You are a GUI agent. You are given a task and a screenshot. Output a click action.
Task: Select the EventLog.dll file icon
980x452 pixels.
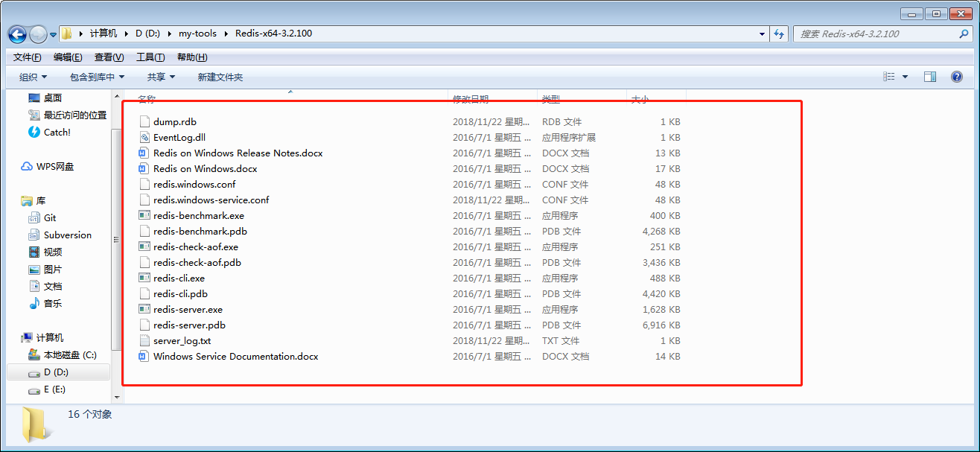click(x=145, y=138)
